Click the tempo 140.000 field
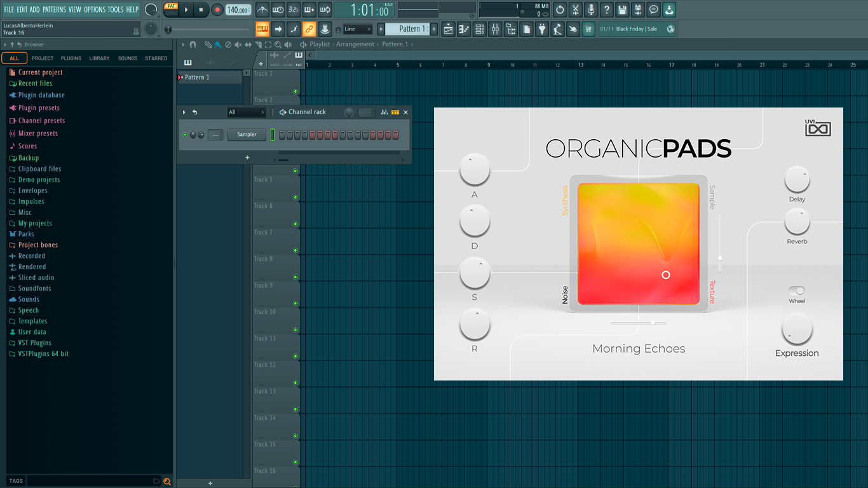868x488 pixels. [238, 10]
